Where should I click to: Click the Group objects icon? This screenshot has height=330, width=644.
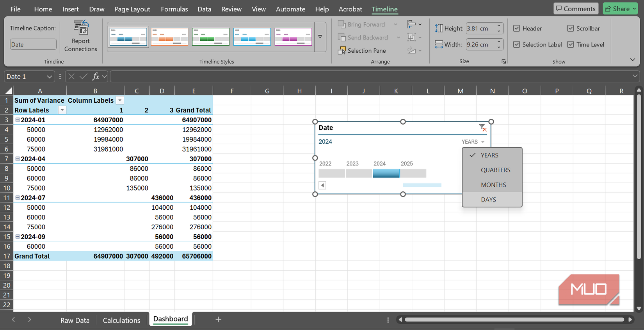click(x=412, y=37)
